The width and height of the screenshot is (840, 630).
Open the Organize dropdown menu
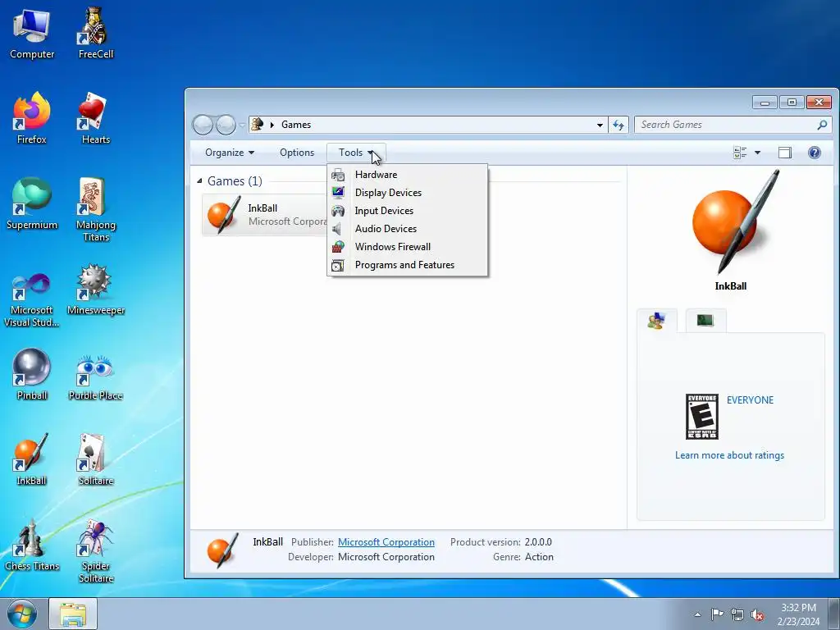[230, 153]
